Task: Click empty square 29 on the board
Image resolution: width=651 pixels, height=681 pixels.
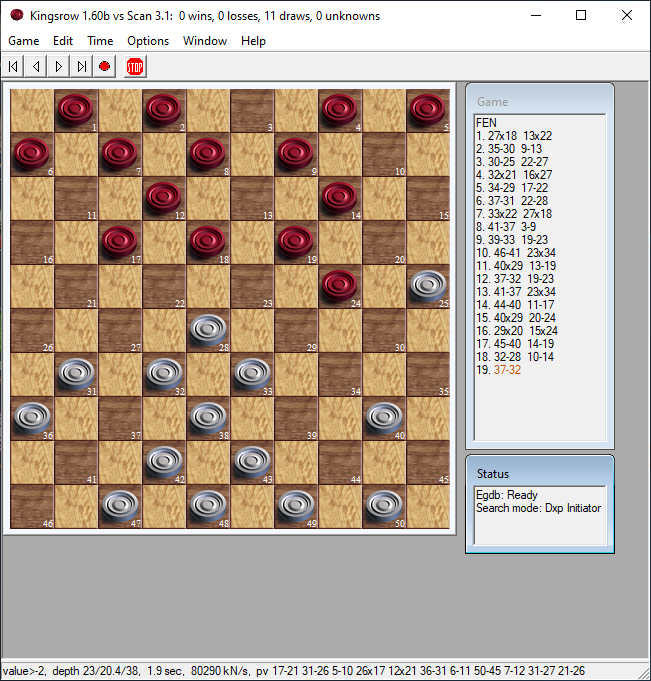Action: (296, 330)
